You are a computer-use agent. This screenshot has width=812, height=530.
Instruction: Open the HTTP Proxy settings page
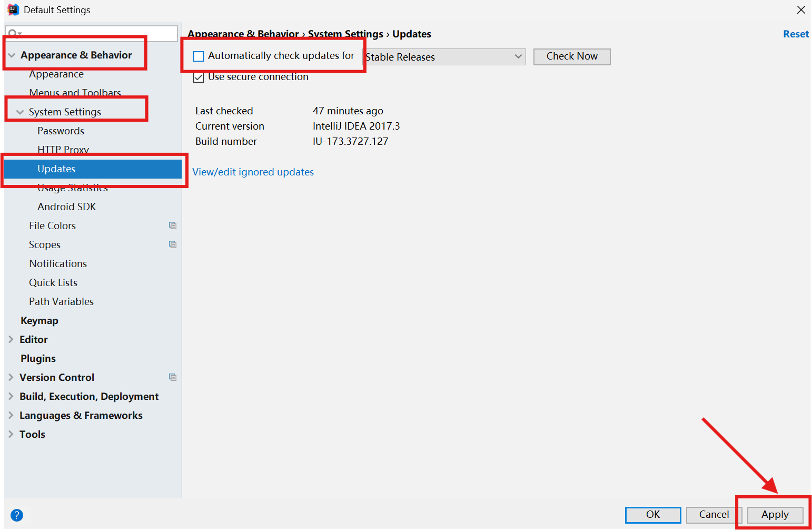tap(63, 150)
